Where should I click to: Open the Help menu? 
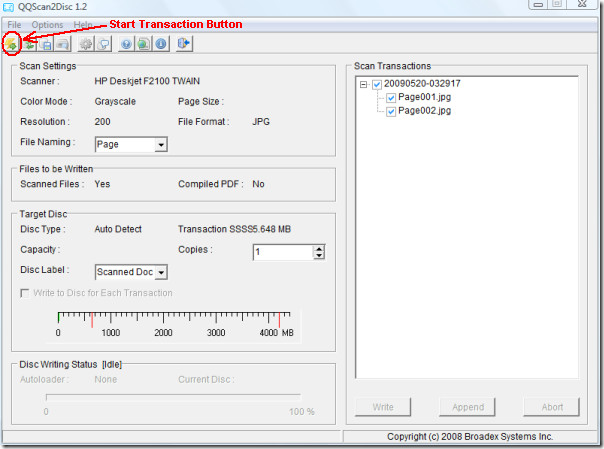[x=83, y=25]
